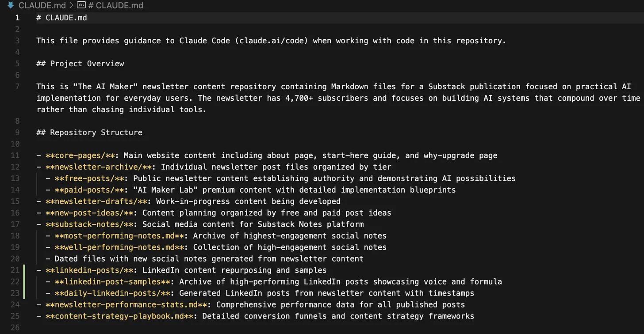This screenshot has height=334, width=644.
Task: Click line number 7 in the gutter
Action: tap(17, 86)
